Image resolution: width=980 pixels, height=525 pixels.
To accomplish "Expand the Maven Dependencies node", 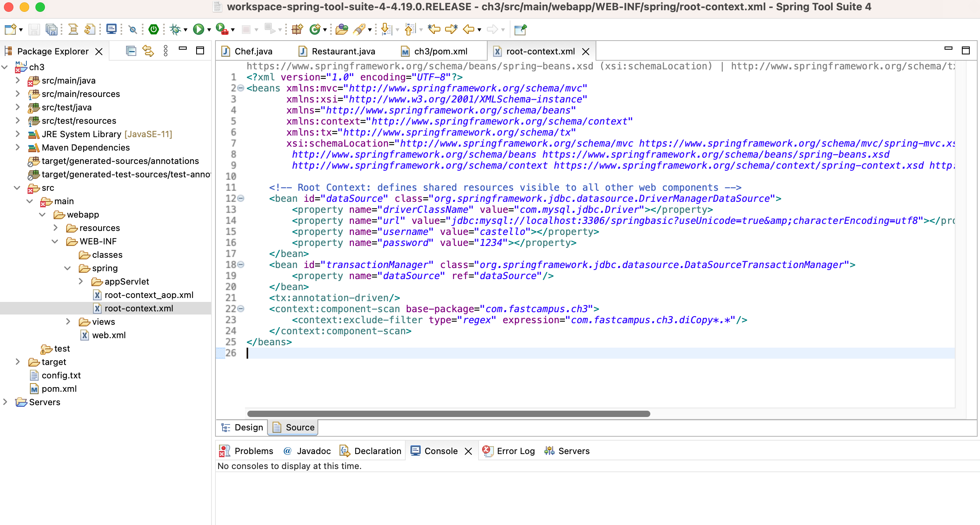I will tap(17, 147).
